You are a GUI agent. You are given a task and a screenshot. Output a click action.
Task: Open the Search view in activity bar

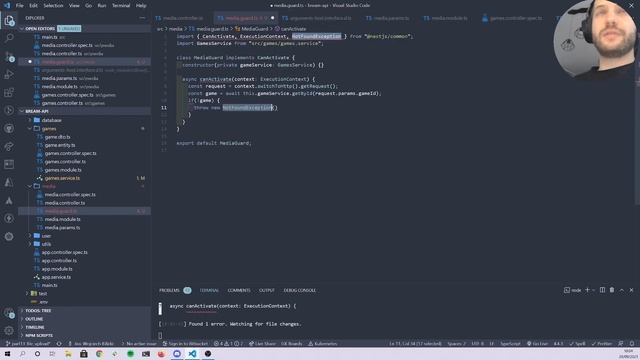[x=9, y=38]
